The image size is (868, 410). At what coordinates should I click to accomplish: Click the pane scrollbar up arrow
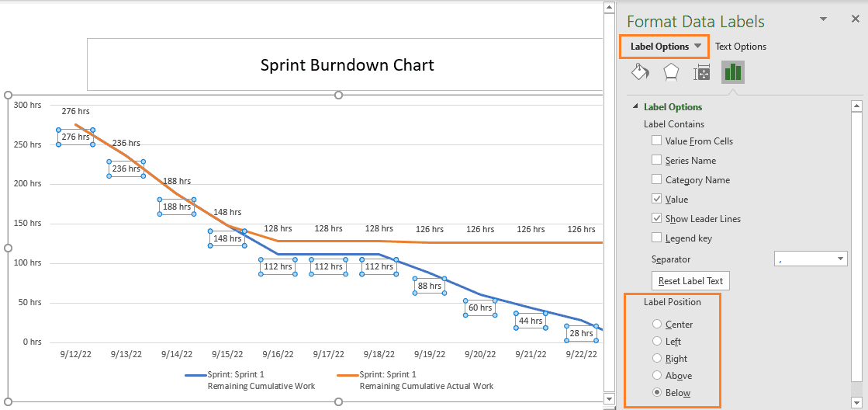856,106
